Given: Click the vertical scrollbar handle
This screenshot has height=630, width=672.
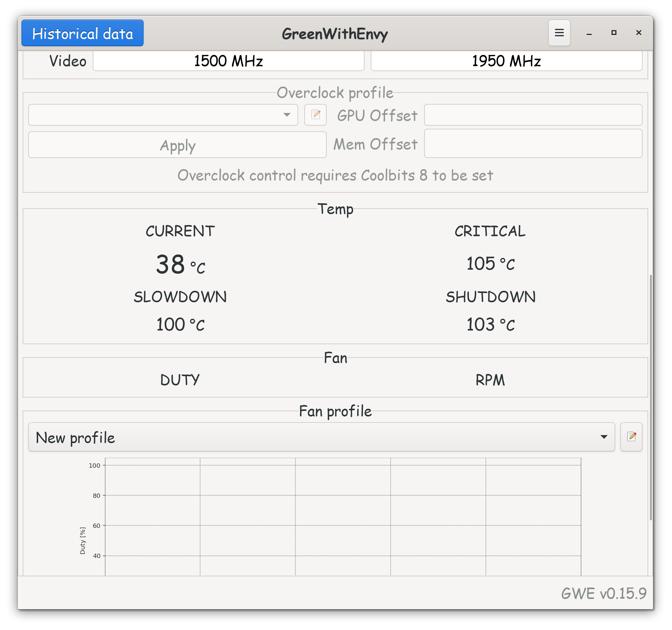Looking at the screenshot, I should click(651, 397).
